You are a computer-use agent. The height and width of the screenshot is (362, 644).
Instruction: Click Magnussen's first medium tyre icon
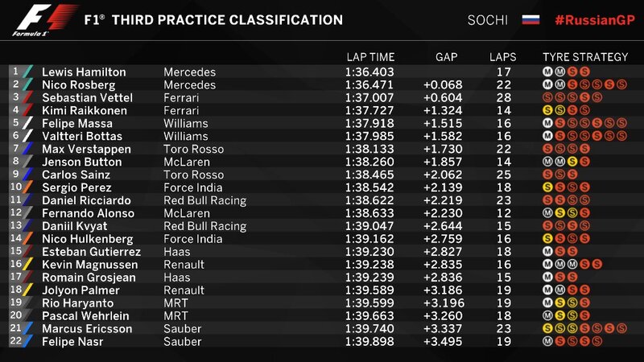click(x=547, y=263)
